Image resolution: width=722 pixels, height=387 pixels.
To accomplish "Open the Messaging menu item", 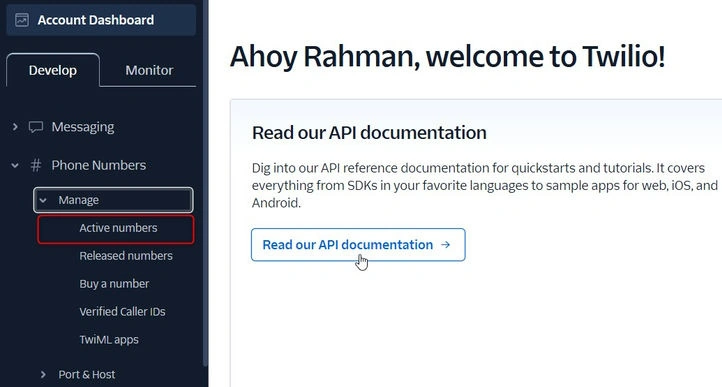I will coord(83,127).
